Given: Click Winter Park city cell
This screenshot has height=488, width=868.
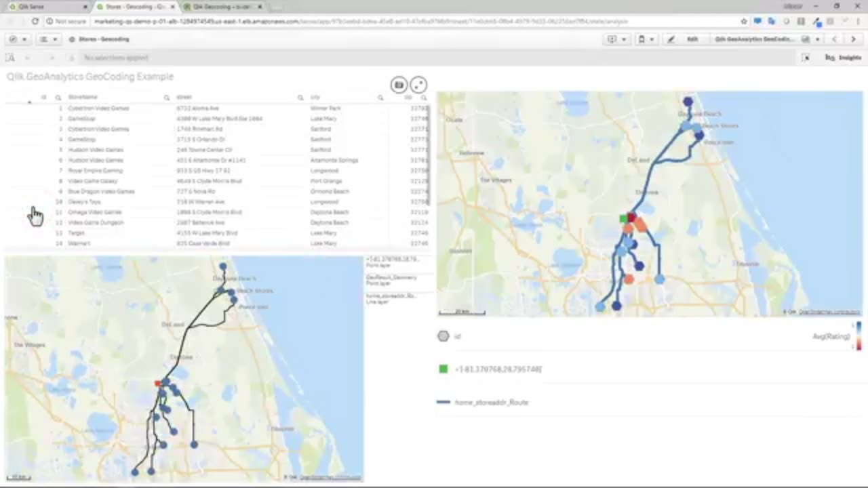Looking at the screenshot, I should [325, 108].
